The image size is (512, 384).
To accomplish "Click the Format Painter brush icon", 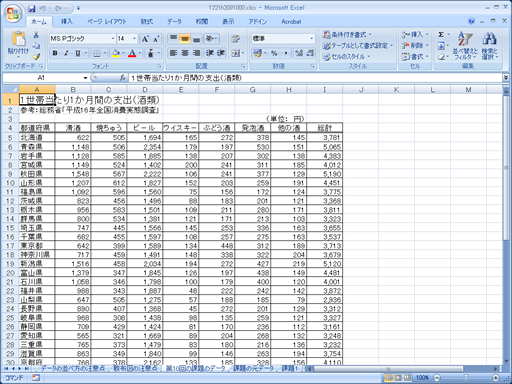I will point(36,56).
